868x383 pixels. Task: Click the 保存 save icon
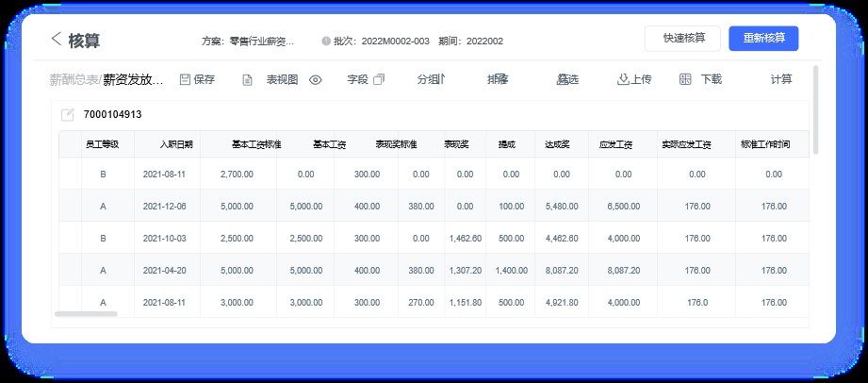coord(185,80)
